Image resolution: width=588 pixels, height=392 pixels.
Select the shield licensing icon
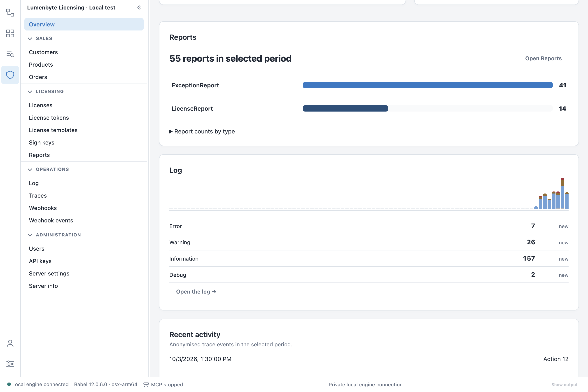(10, 75)
